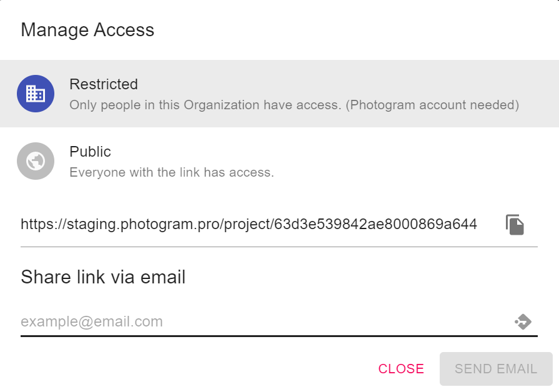Click the send arrow icon in email field
Image resolution: width=559 pixels, height=392 pixels.
point(523,322)
